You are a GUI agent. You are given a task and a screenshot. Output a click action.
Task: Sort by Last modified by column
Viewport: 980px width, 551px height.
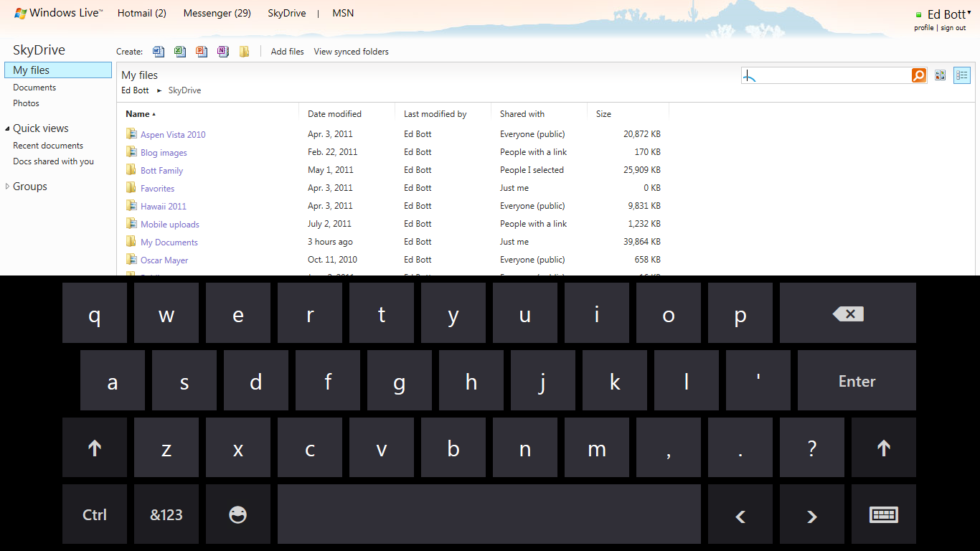(435, 114)
